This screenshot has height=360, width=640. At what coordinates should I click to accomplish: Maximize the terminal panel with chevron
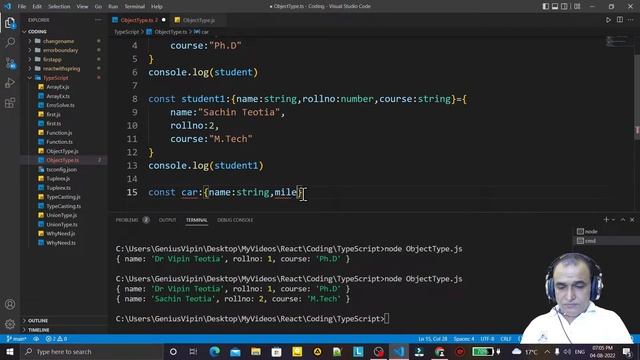click(623, 220)
